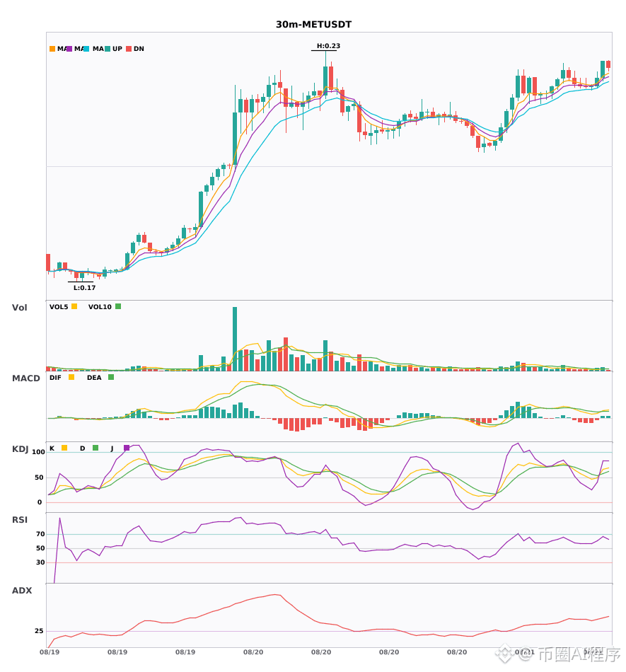Select the KDJ panel label
626x672 pixels.
(20, 449)
